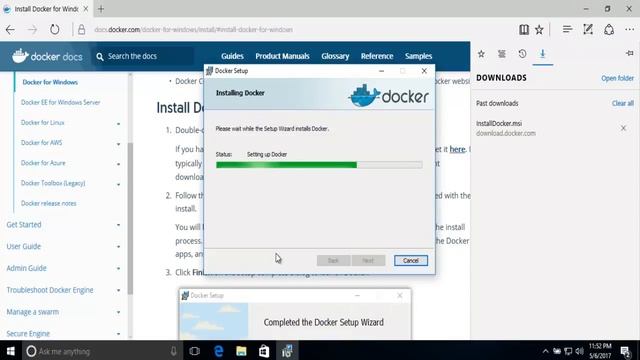This screenshot has width=640, height=360.
Task: Switch to Reading list tab in Hub
Action: pos(502,54)
